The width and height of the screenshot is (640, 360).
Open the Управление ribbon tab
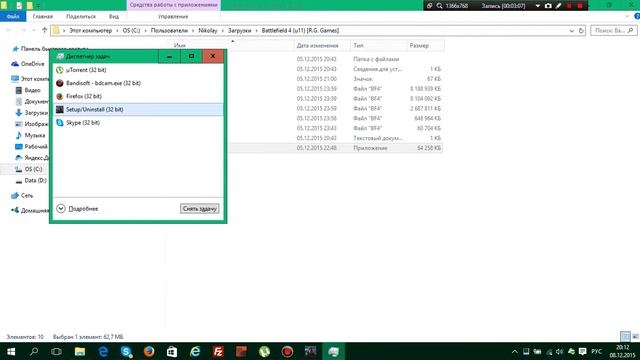tap(173, 16)
